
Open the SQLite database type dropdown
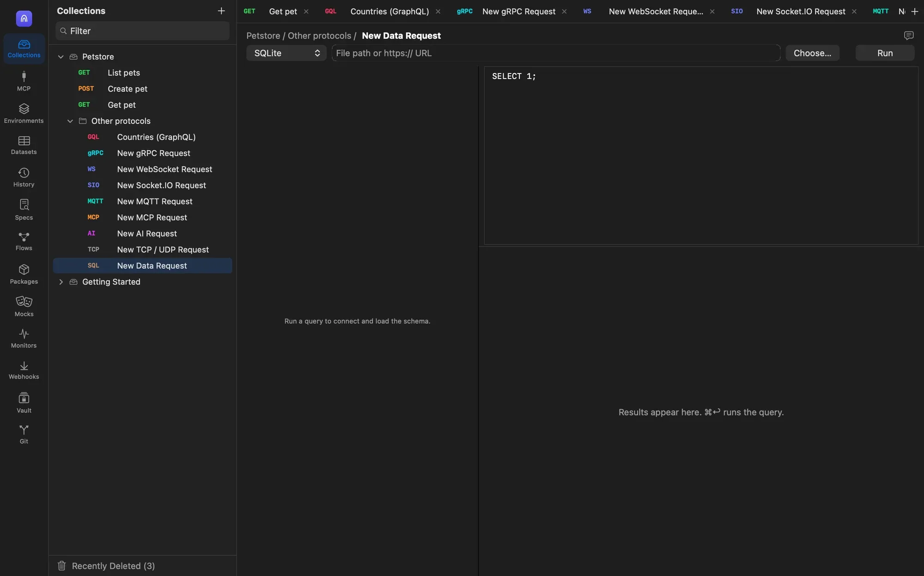(x=286, y=53)
